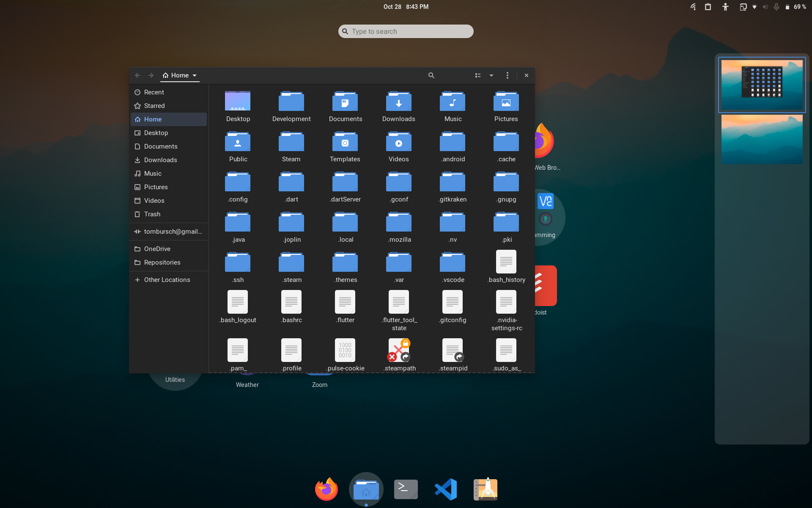812x508 pixels.
Task: Click the search icon in Files toolbar
Action: pos(431,75)
